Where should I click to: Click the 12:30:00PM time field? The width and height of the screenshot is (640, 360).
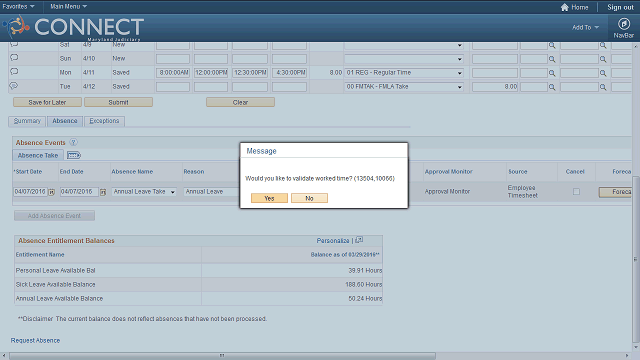(x=250, y=73)
